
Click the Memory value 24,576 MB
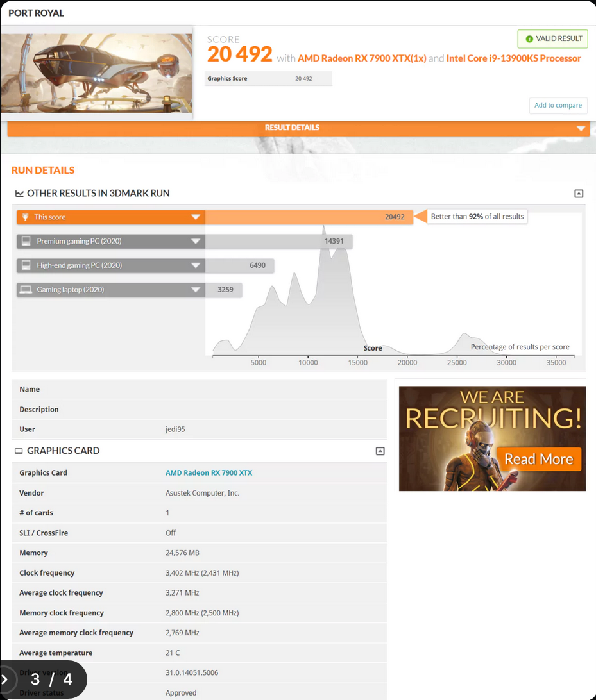(x=182, y=553)
